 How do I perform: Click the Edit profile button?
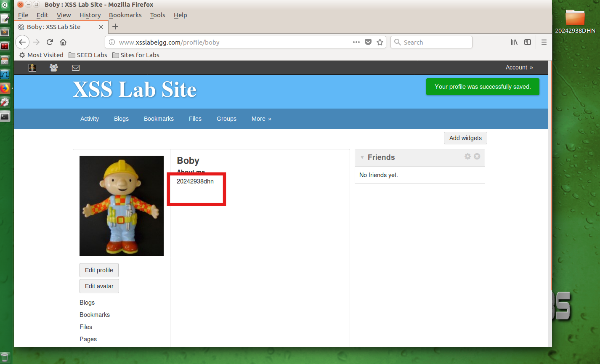coord(99,270)
